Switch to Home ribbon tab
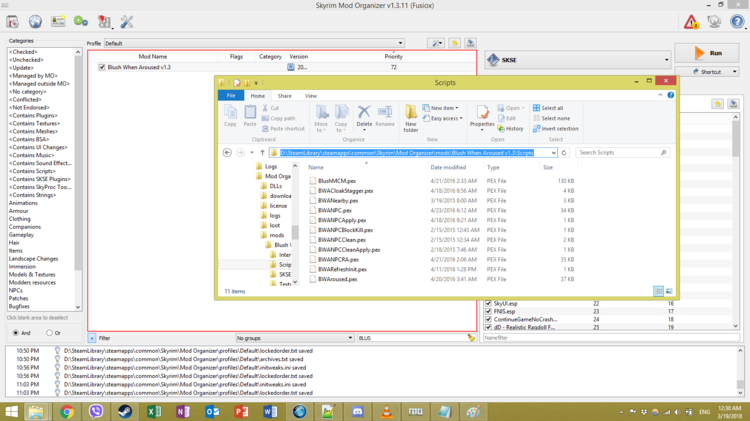The height and width of the screenshot is (421, 750). click(257, 96)
